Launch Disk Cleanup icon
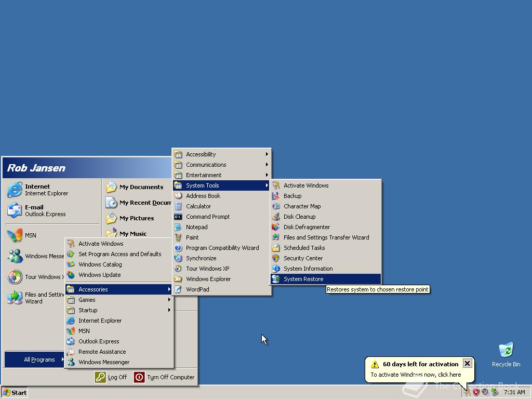Viewport: 532px width, 399px height. tap(276, 217)
